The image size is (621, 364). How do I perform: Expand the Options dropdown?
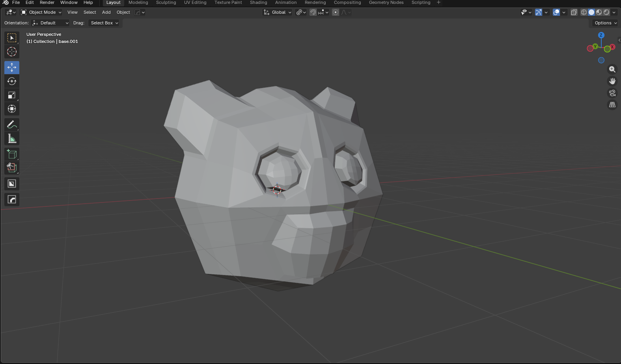tap(606, 23)
